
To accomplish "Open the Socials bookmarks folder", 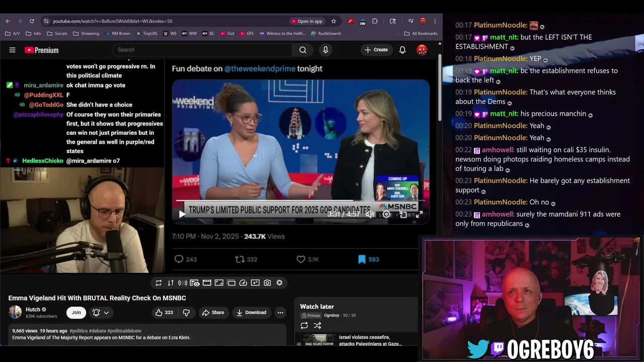I will coord(57,34).
